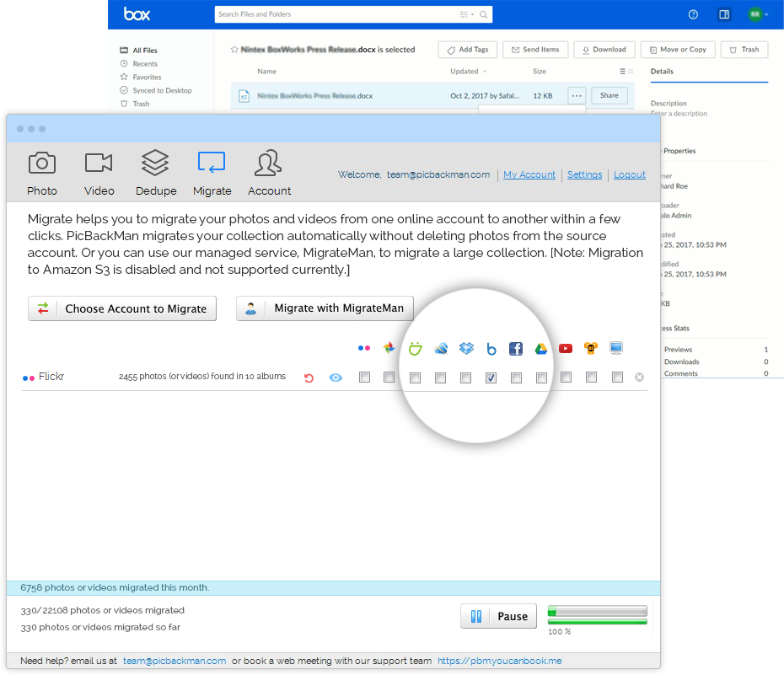The width and height of the screenshot is (784, 675).
Task: Remove the Flickr row with the gray X
Action: click(640, 378)
